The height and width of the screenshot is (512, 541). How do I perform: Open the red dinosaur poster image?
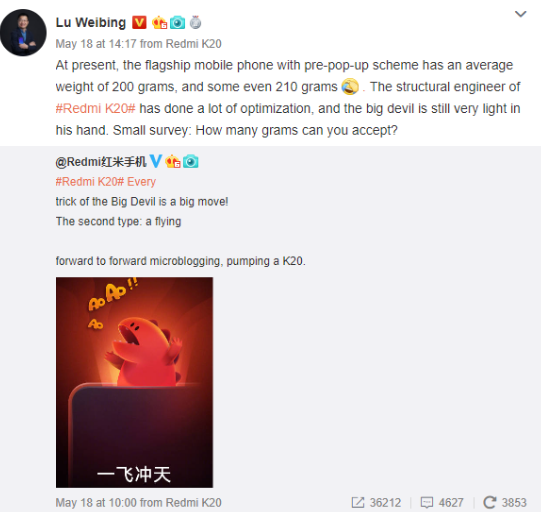pos(134,382)
